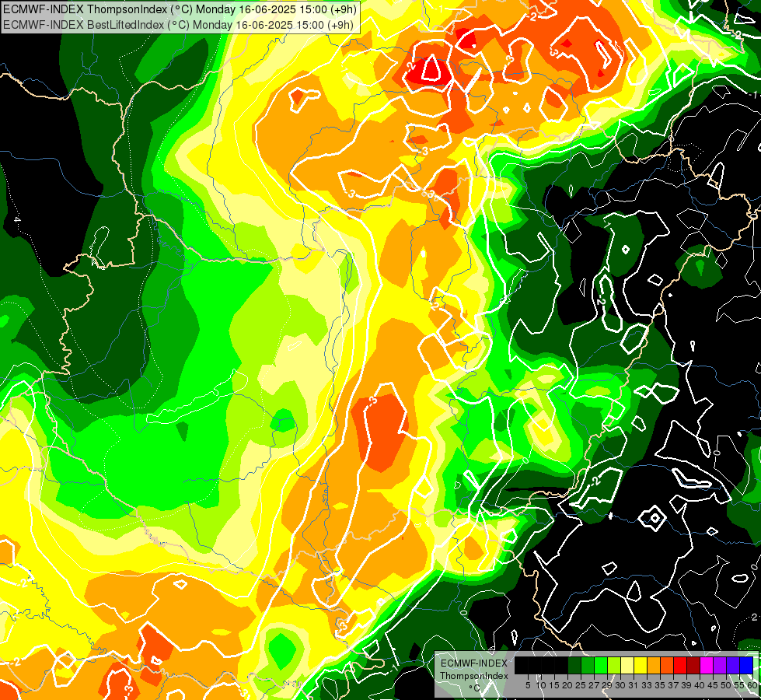Select the medium green 25–27 legend swatch
Image resolution: width=761 pixels, height=700 pixels.
pos(587,665)
